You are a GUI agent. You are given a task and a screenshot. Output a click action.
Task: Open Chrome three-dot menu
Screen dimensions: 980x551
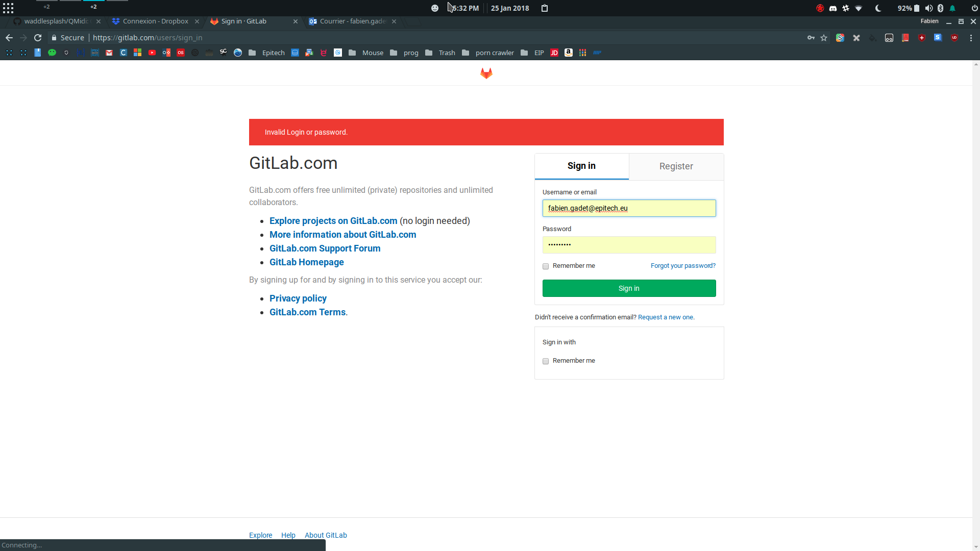[971, 38]
